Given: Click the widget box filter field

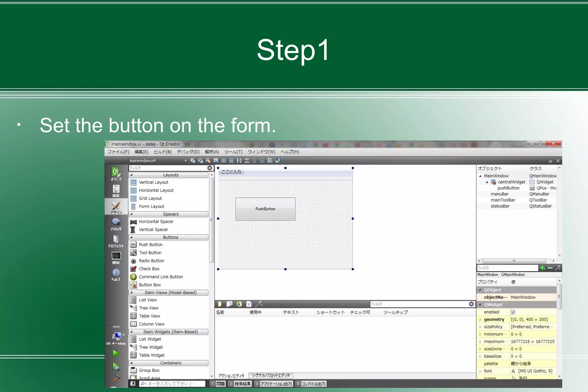Looking at the screenshot, I should (x=168, y=168).
